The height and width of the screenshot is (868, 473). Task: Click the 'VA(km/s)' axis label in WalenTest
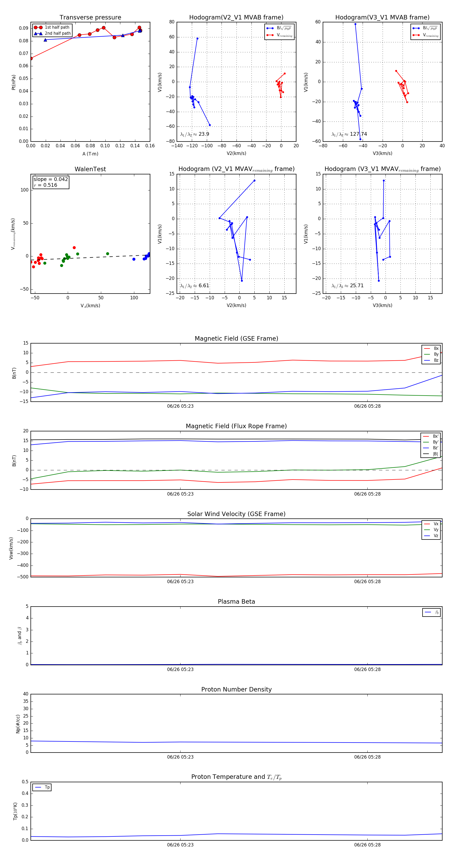[90, 306]
